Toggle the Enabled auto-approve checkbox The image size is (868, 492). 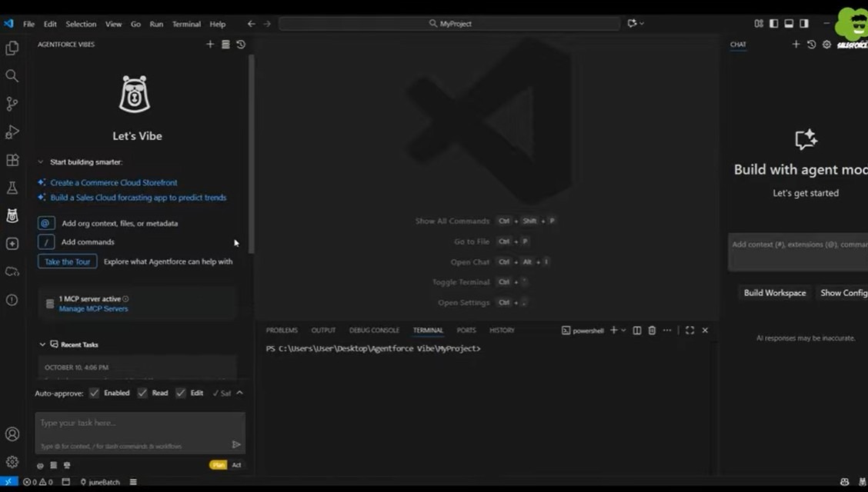(x=94, y=393)
